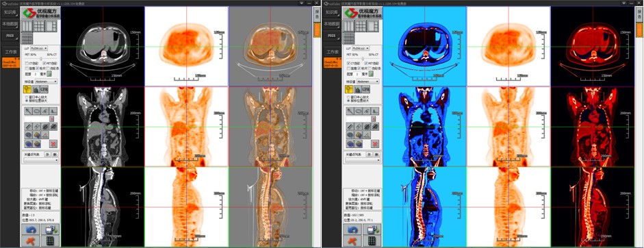Select the arrow annotation tool
Image resolution: width=644 pixels, height=248 pixels.
click(28, 111)
